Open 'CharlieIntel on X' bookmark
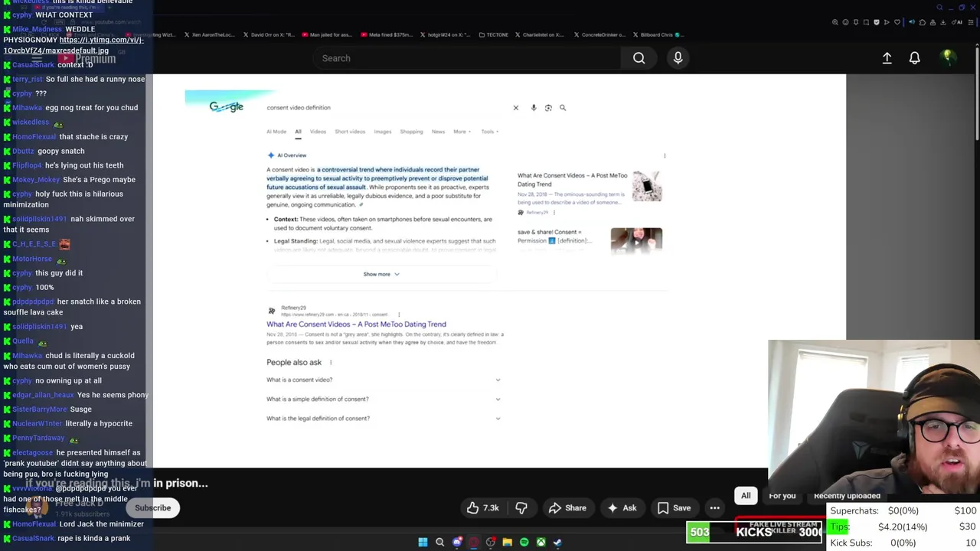This screenshot has width=980, height=551. pyautogui.click(x=540, y=34)
